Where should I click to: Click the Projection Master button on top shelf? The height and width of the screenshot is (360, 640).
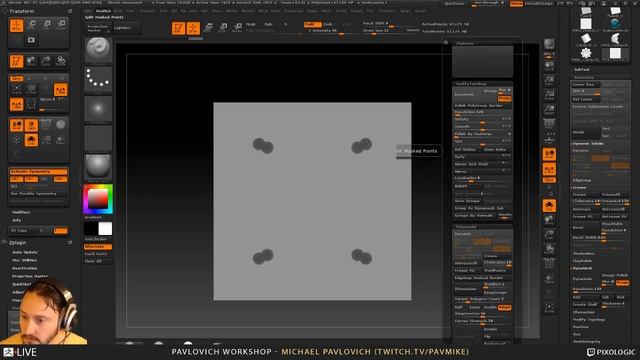(x=98, y=28)
